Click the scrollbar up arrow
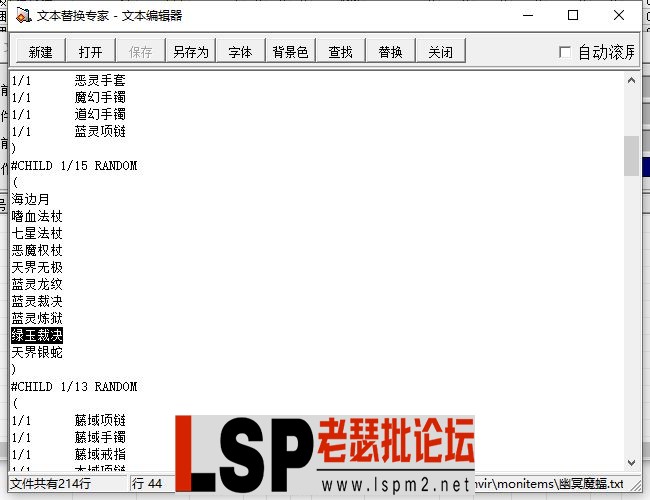The width and height of the screenshot is (650, 500). (631, 80)
